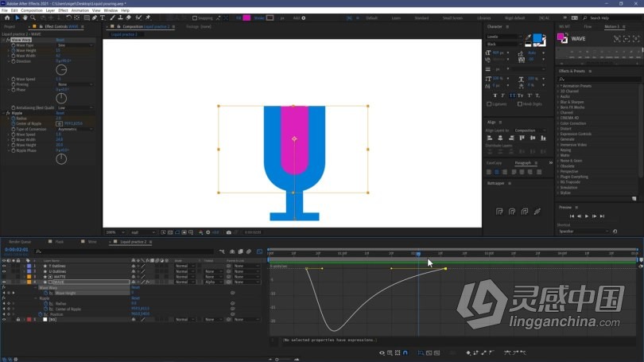This screenshot has width=644, height=362.
Task: Open the Composition menu
Action: (x=32, y=10)
